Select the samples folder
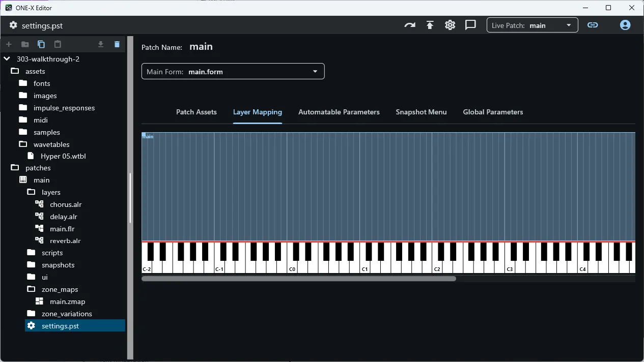 click(x=47, y=132)
